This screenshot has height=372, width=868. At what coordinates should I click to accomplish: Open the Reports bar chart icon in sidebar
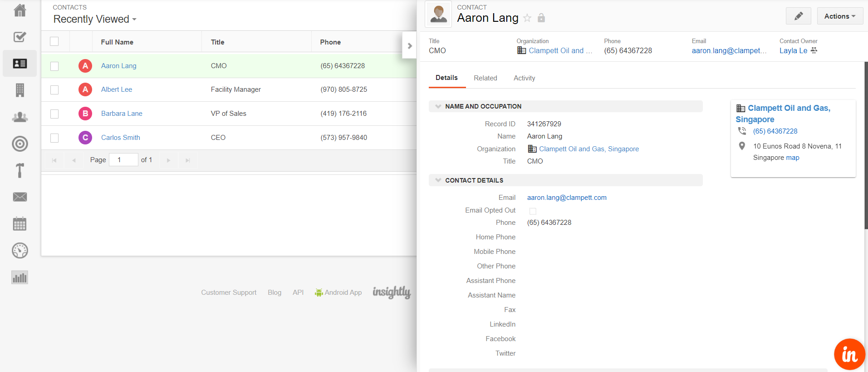click(20, 278)
